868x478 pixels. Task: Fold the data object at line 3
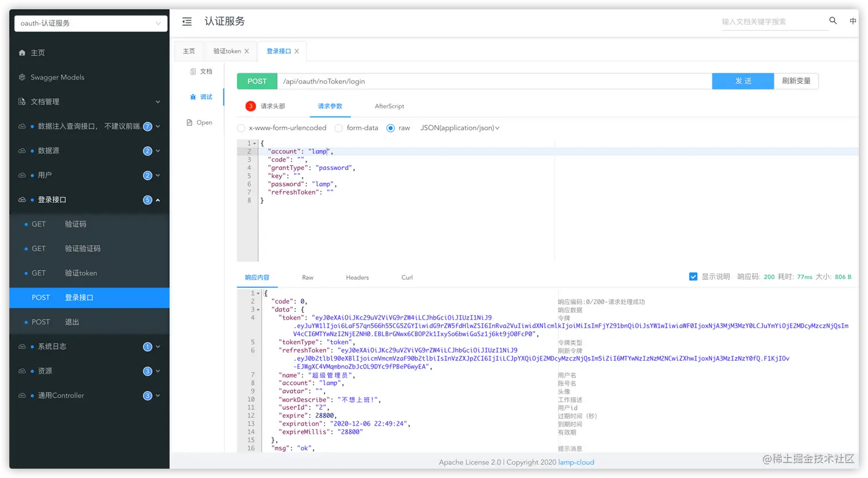click(258, 310)
